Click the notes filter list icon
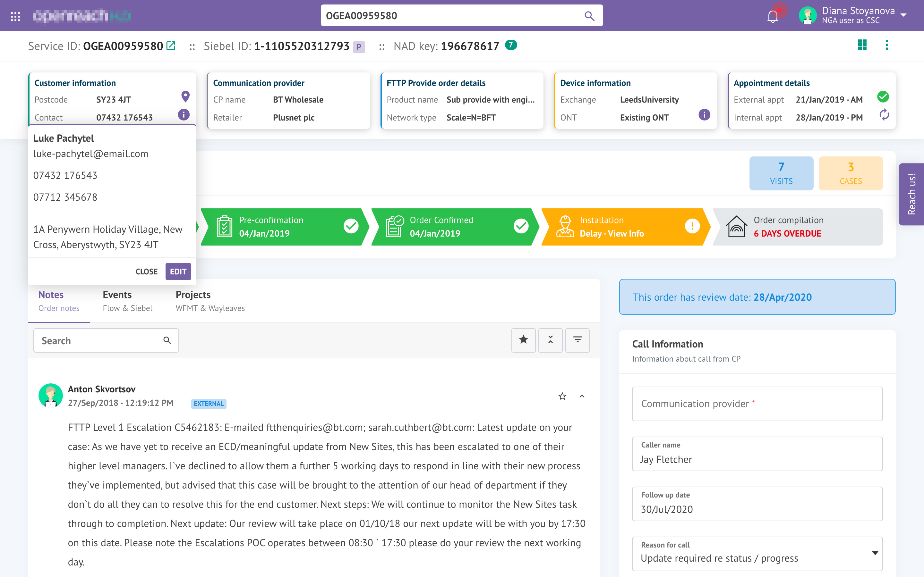Image resolution: width=924 pixels, height=577 pixels. pyautogui.click(x=577, y=340)
